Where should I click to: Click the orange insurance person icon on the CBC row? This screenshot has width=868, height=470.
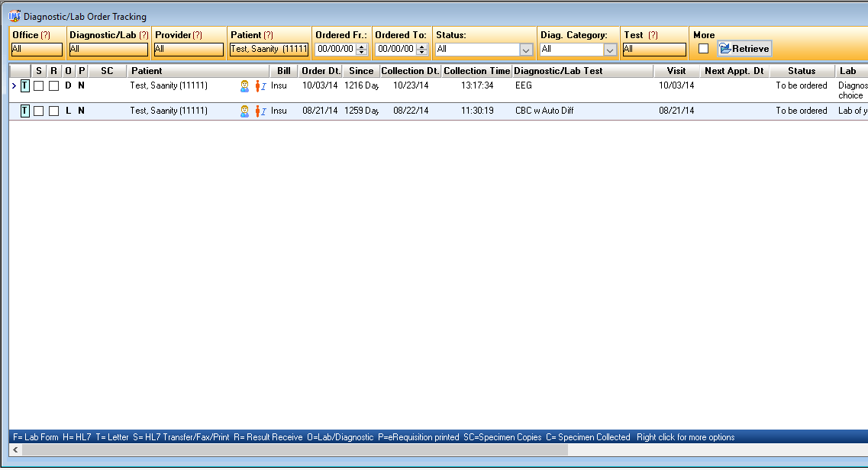coord(258,110)
